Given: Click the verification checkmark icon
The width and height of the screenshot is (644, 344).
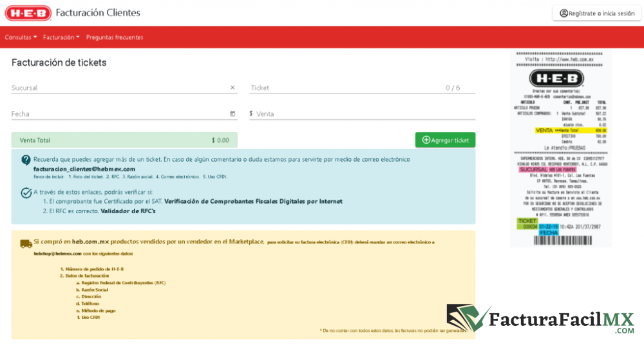Looking at the screenshot, I should [26, 193].
